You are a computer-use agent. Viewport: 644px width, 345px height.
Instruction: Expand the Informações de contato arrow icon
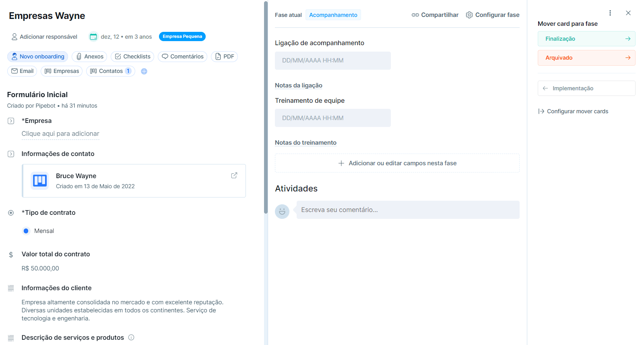(x=11, y=154)
